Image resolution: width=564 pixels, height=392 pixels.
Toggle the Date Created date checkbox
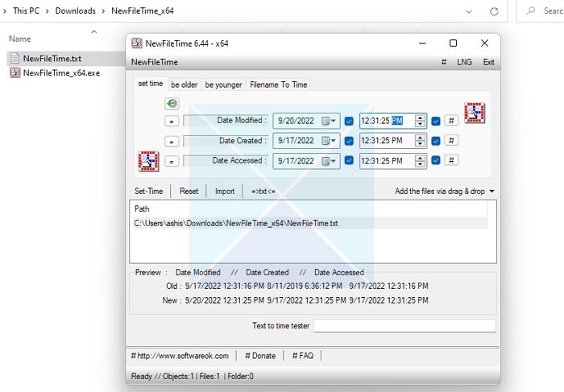tap(349, 141)
